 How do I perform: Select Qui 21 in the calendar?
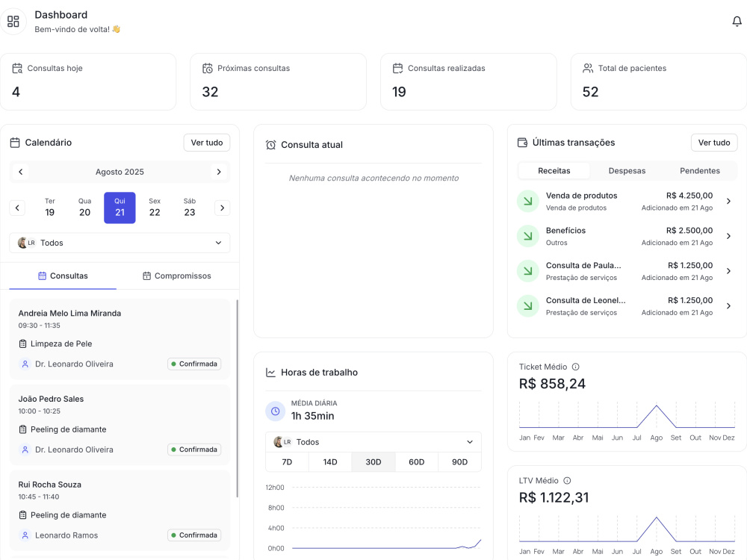pyautogui.click(x=120, y=208)
